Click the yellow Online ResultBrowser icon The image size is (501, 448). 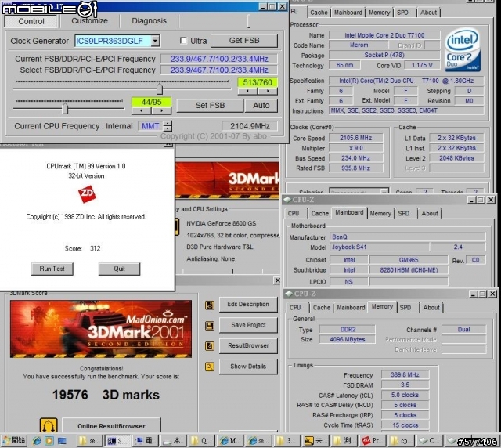pyautogui.click(x=49, y=425)
